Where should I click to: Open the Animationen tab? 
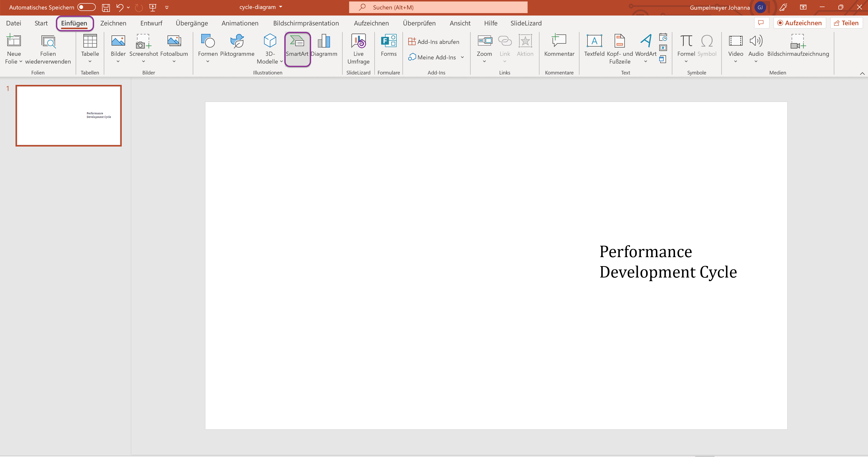240,23
